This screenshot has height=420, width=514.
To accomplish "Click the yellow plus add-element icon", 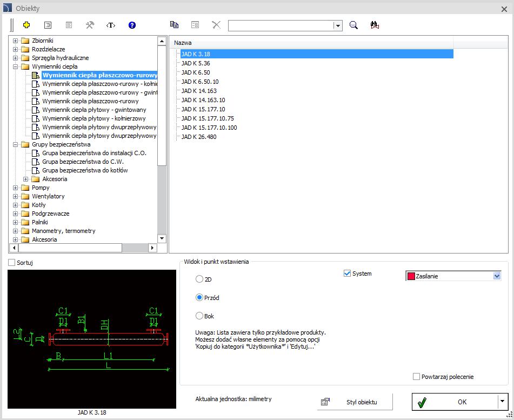I will click(x=26, y=25).
